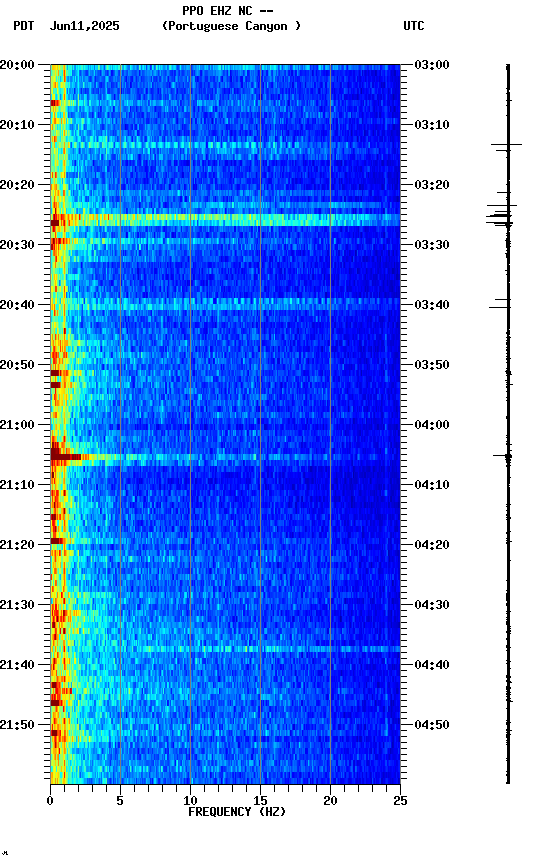Click the bright broadband event band near 20:26
The image size is (552, 864).
[225, 220]
